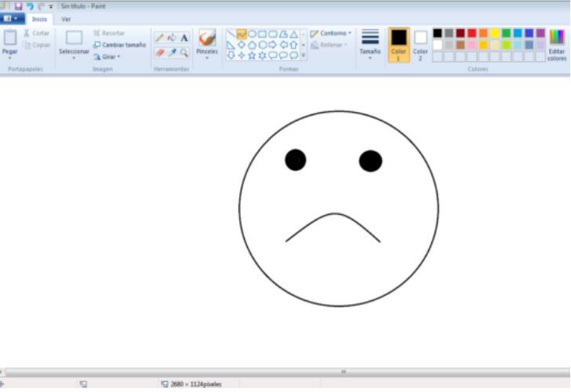Open the Paint application menu button

[12, 19]
